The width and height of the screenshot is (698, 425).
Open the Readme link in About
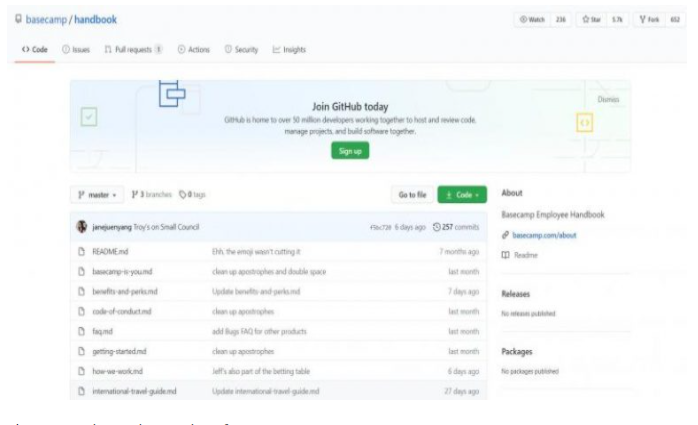pyautogui.click(x=526, y=255)
